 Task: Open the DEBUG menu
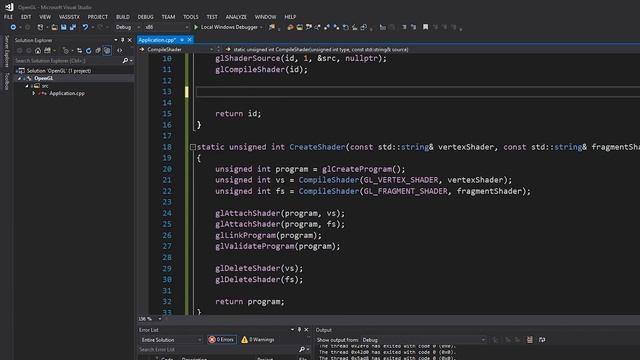coord(145,17)
